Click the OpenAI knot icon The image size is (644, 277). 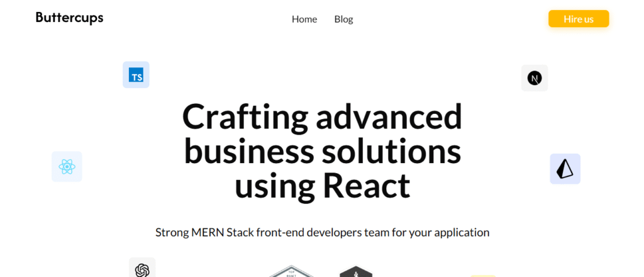[142, 268]
